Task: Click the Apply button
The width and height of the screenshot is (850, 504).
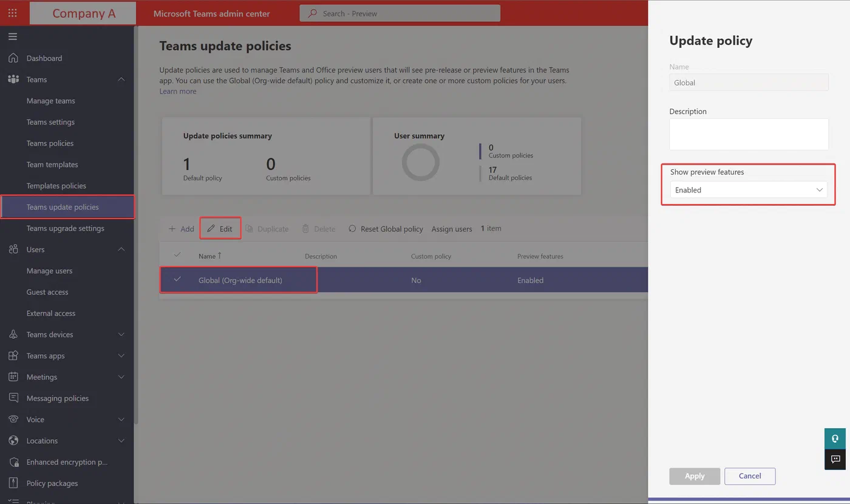Action: 695,476
